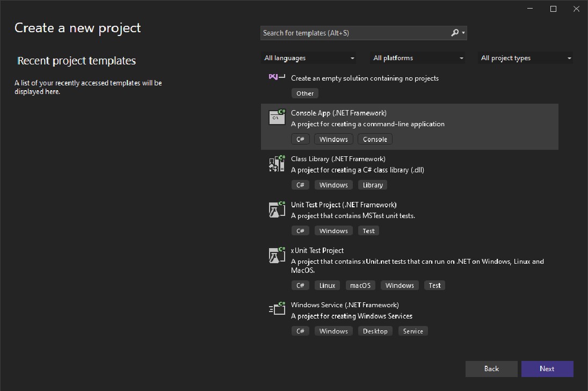Click the empty solution template icon
Screen dimensions: 588x391
[x=276, y=77]
